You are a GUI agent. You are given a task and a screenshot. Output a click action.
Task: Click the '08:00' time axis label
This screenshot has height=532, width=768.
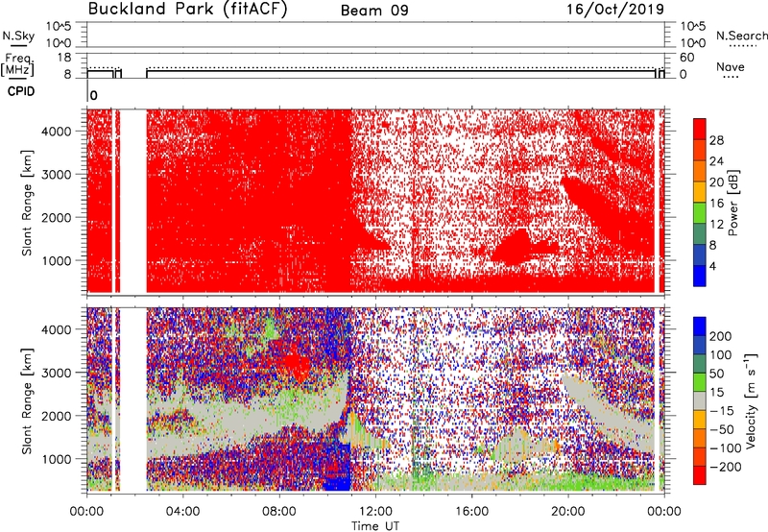(279, 512)
